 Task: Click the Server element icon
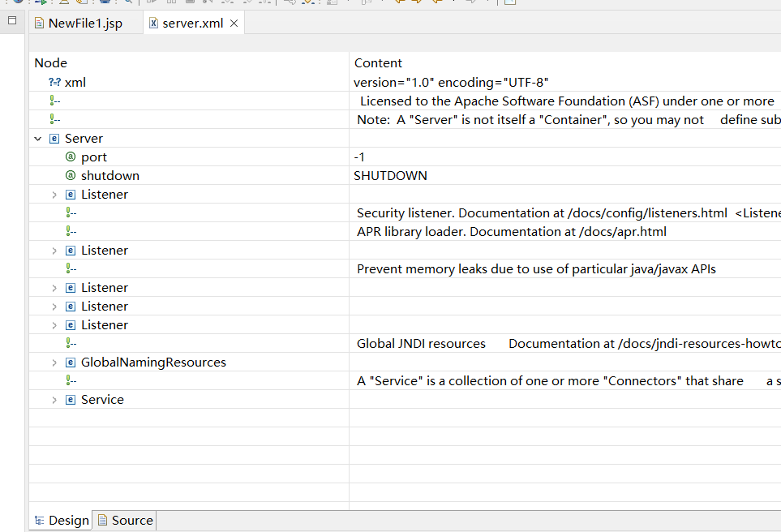54,139
